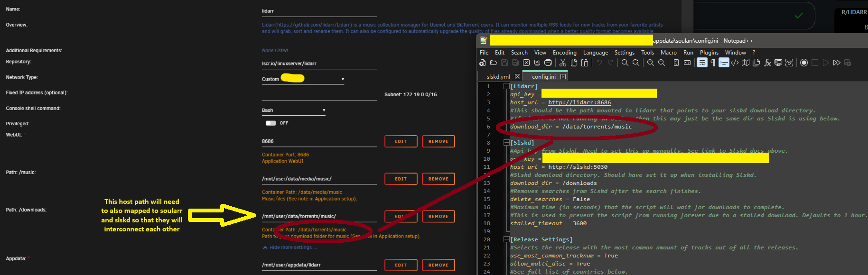868x275 pixels.
Task: Click REMOVE for WebUI port 8686
Action: point(439,141)
